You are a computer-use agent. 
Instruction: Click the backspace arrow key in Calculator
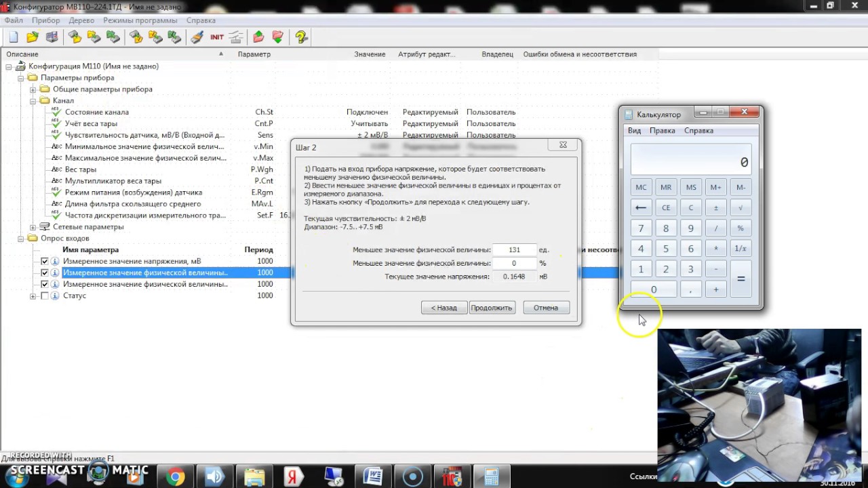(641, 208)
